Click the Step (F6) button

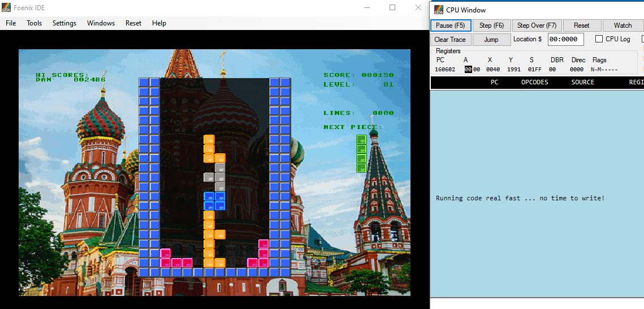tap(492, 25)
